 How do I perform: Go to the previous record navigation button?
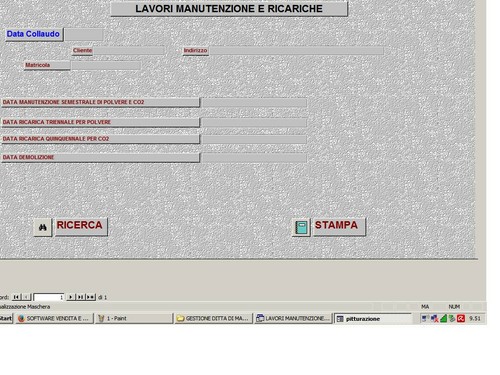(26, 297)
